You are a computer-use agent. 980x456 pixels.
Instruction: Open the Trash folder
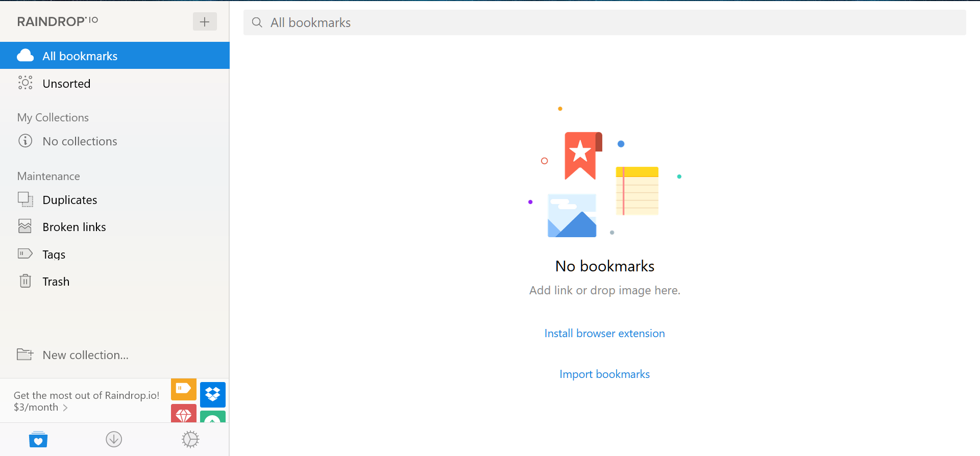pos(115,282)
